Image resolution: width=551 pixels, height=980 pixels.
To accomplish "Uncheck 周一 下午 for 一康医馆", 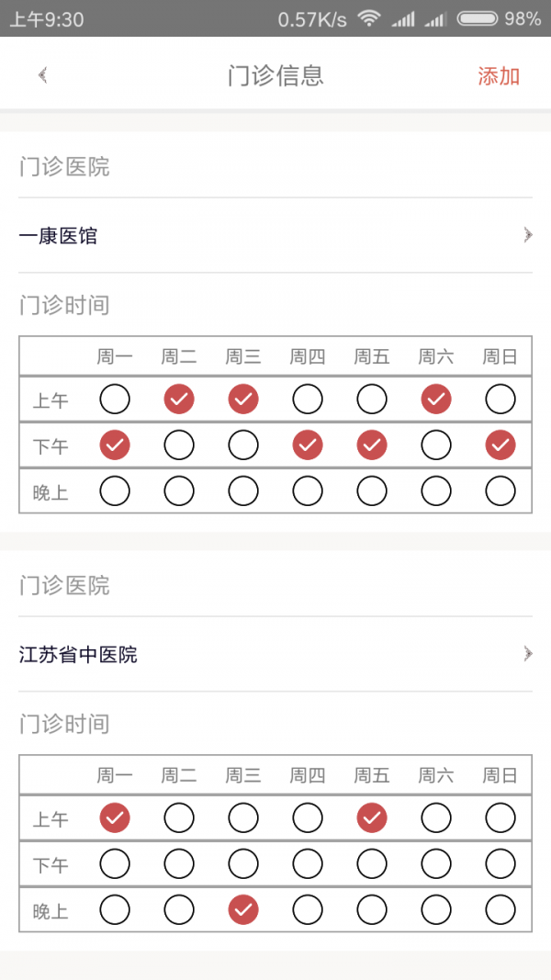I will pyautogui.click(x=115, y=445).
